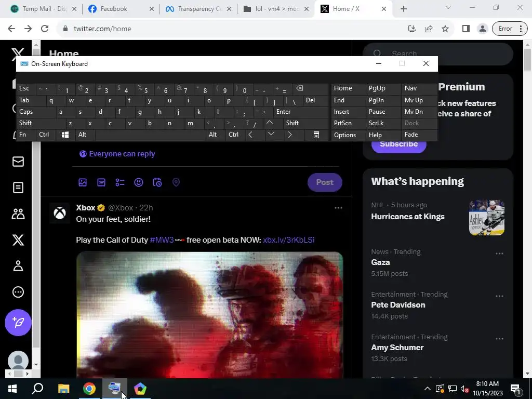Image resolution: width=532 pixels, height=399 pixels.
Task: Open account avatar at sidebar bottom
Action: 18,361
